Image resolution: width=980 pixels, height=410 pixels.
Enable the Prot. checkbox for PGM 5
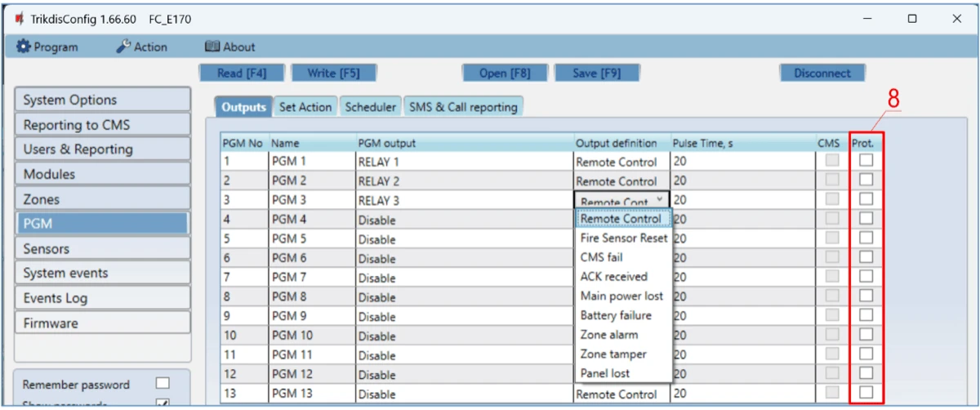coord(866,238)
